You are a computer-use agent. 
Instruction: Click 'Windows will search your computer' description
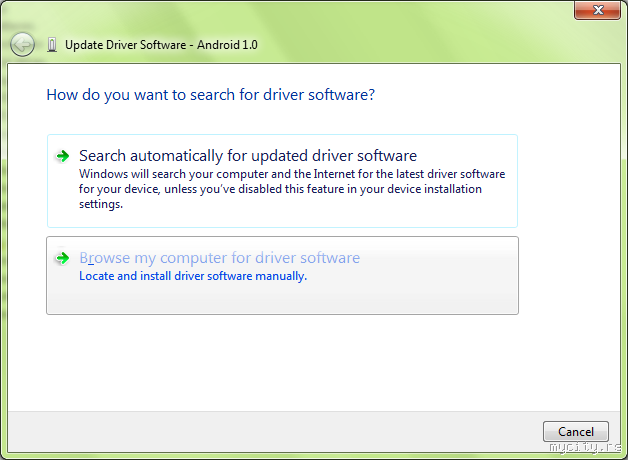click(292, 189)
